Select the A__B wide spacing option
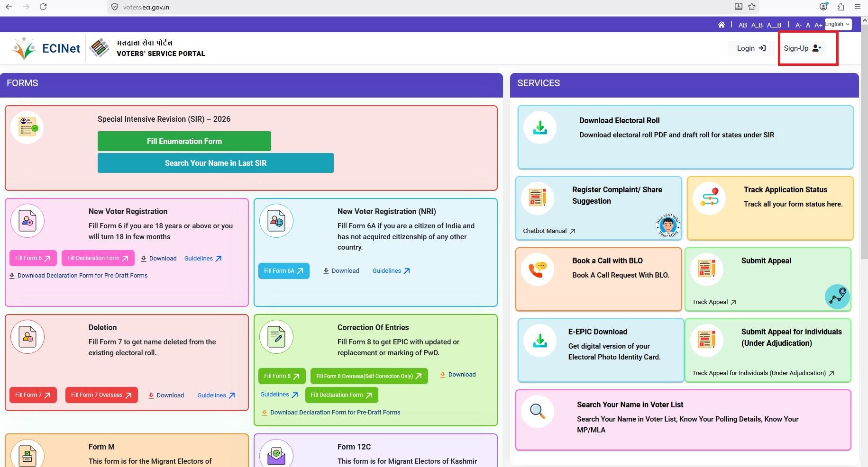Image resolution: width=868 pixels, height=467 pixels. click(774, 25)
